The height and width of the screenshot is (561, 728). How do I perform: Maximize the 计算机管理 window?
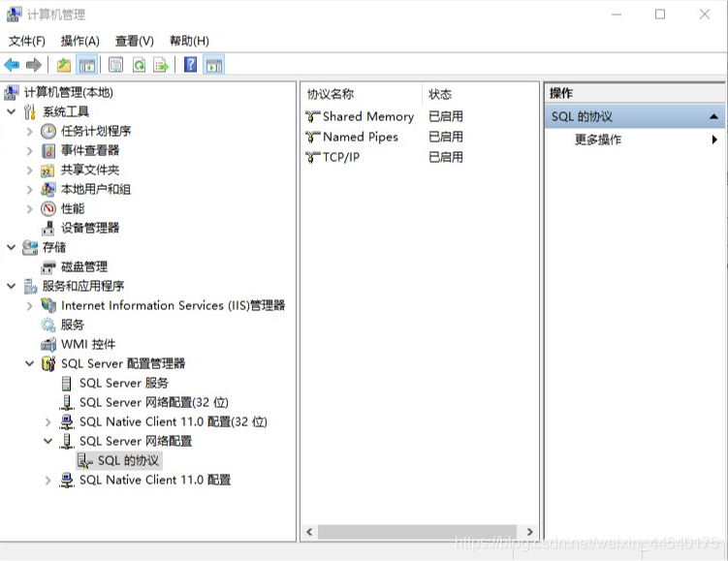pyautogui.click(x=660, y=15)
